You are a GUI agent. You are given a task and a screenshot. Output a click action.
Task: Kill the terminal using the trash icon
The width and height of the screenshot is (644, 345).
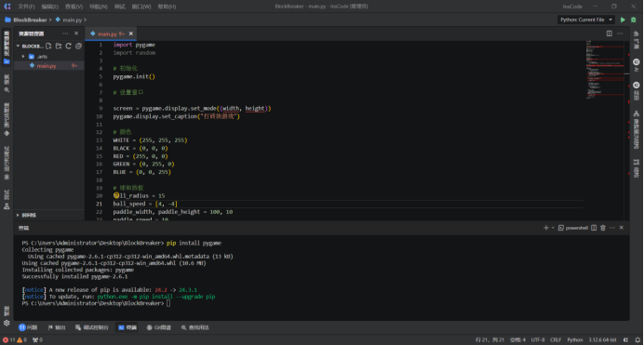(603, 228)
